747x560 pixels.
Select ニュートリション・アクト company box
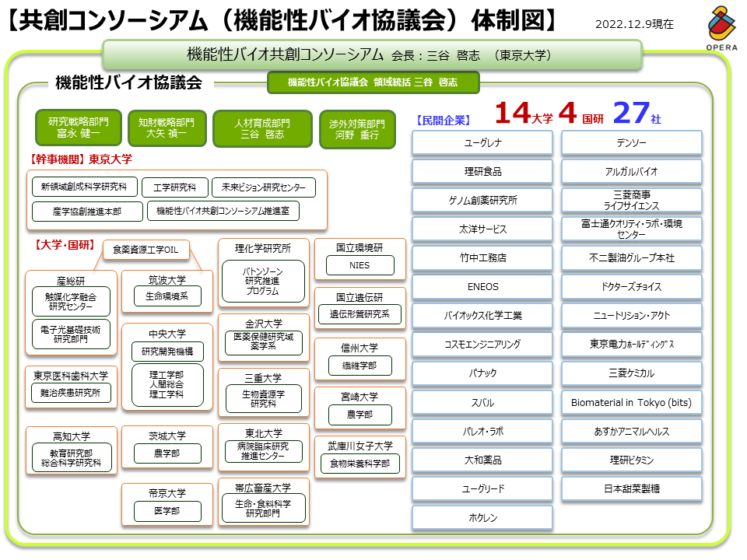[632, 315]
